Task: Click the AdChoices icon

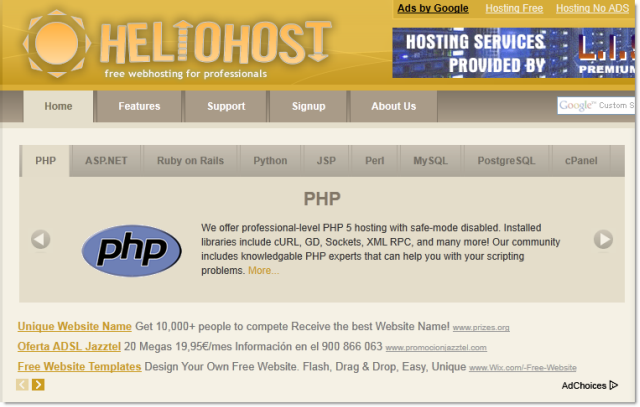Action: 613,385
